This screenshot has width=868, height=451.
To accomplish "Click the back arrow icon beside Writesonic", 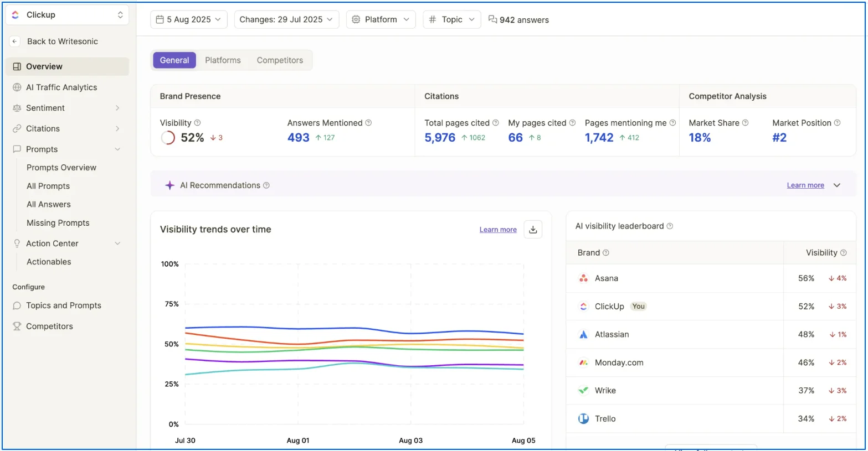I will click(15, 42).
